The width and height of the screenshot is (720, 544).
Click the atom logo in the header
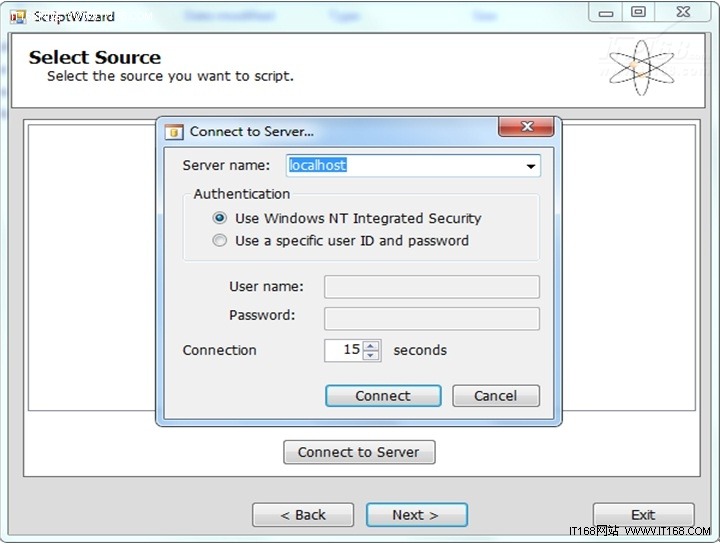tap(642, 68)
